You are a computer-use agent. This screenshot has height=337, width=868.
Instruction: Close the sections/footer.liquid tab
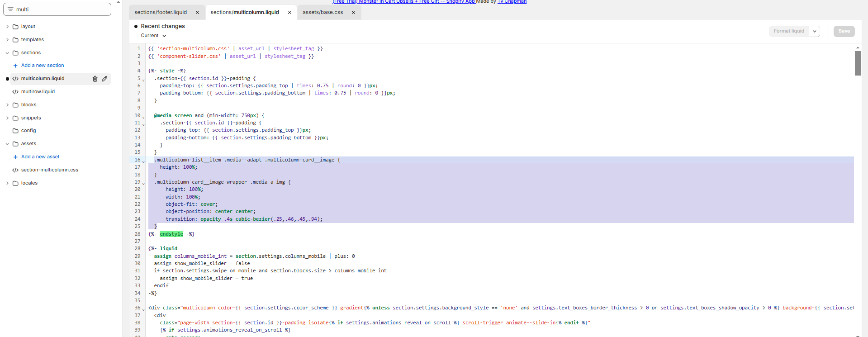tap(197, 13)
